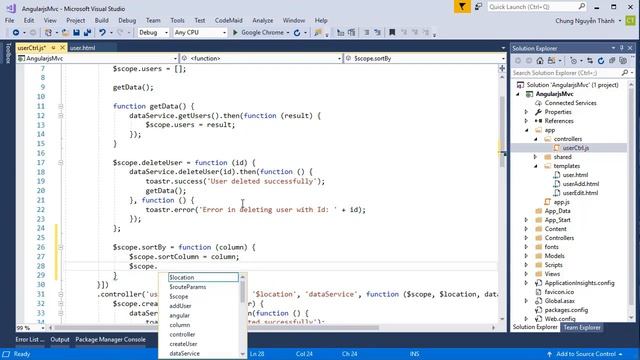Click Pending Changes Filter icon in Solution Explorer
This screenshot has height=360, width=640.
coord(573,60)
